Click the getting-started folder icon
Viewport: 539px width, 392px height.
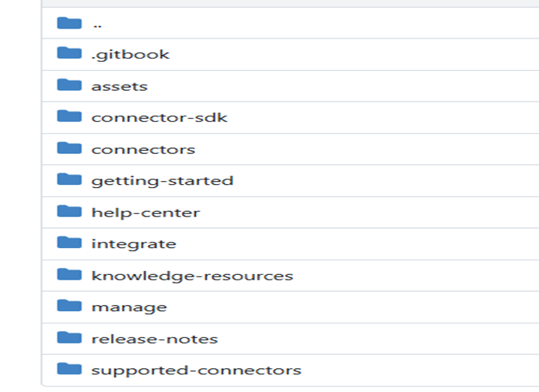click(x=69, y=180)
